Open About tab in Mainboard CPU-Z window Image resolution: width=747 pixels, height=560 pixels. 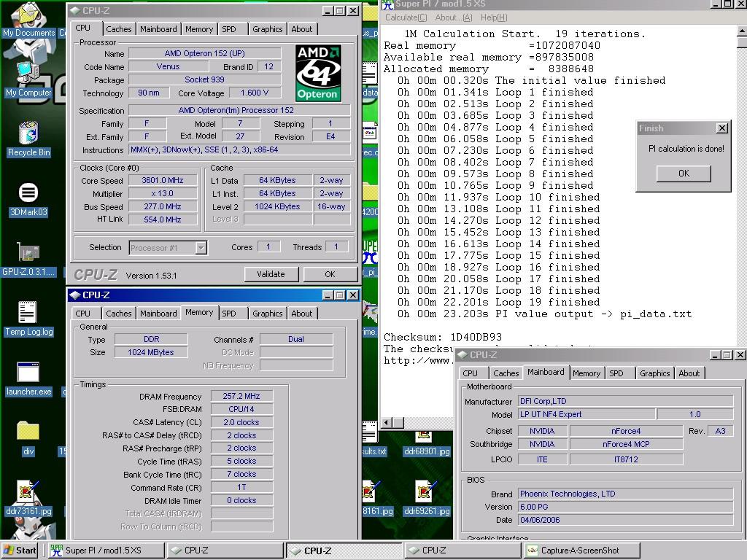[689, 373]
